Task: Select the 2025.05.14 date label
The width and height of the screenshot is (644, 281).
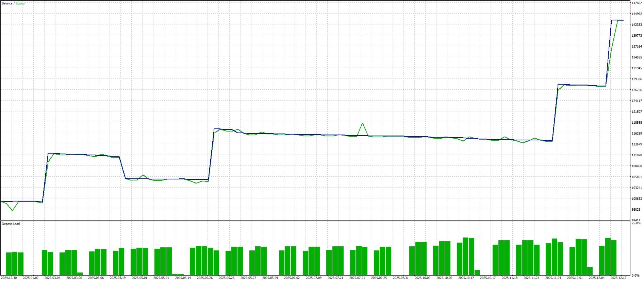Action: 183,278
